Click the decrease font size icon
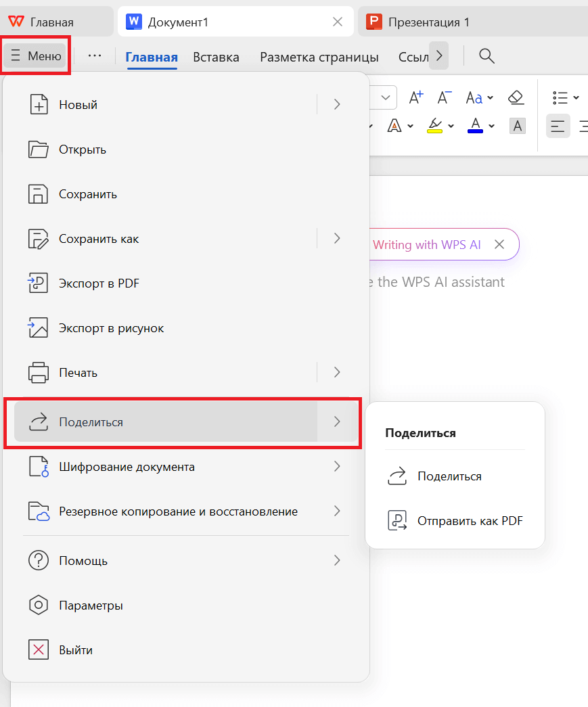The width and height of the screenshot is (588, 707). tap(444, 97)
